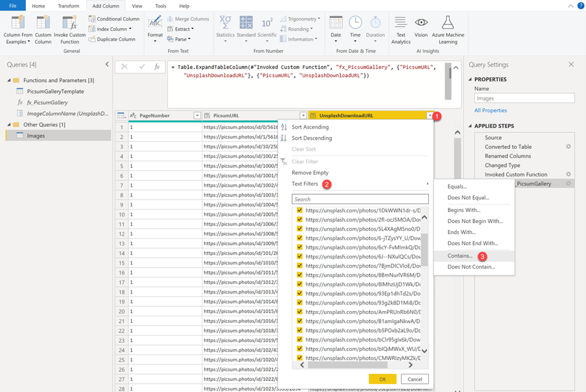Screen dimensions: 586x392
Task: Open Text Analytics AI insight
Action: [x=401, y=30]
